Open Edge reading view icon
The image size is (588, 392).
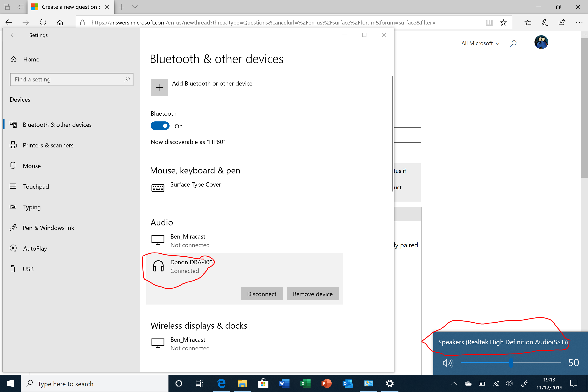tap(489, 23)
